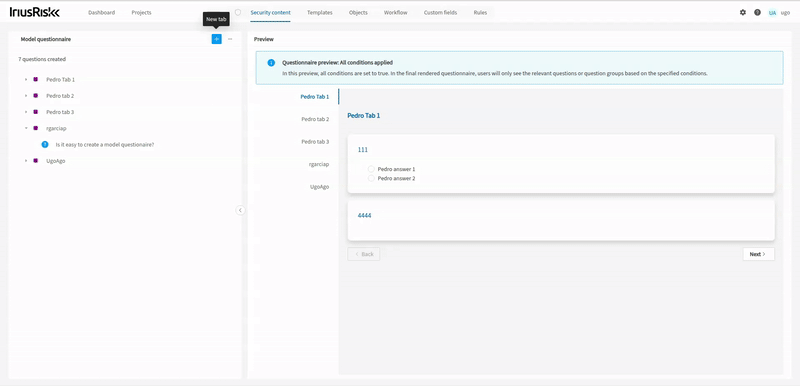Image resolution: width=800 pixels, height=387 pixels.
Task: Click the purple icon next to rgarciap
Action: click(36, 128)
